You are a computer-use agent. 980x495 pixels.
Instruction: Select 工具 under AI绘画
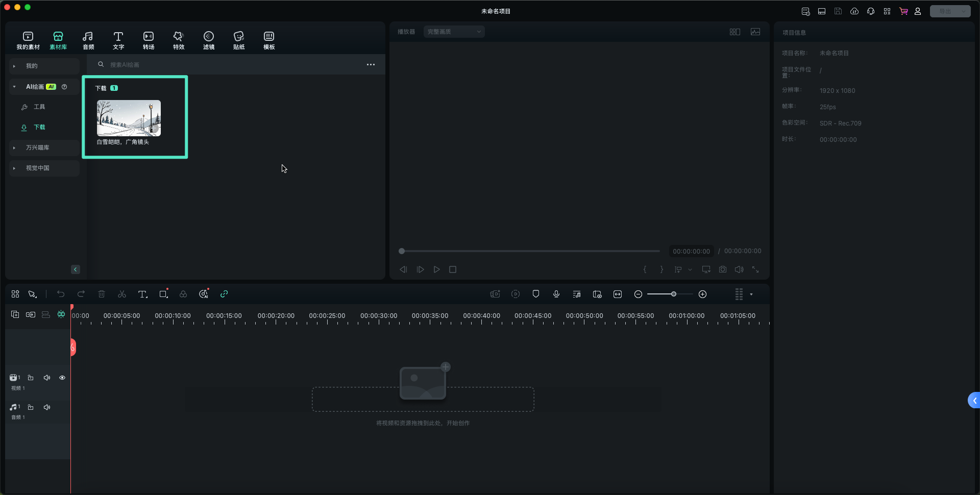[x=39, y=107]
